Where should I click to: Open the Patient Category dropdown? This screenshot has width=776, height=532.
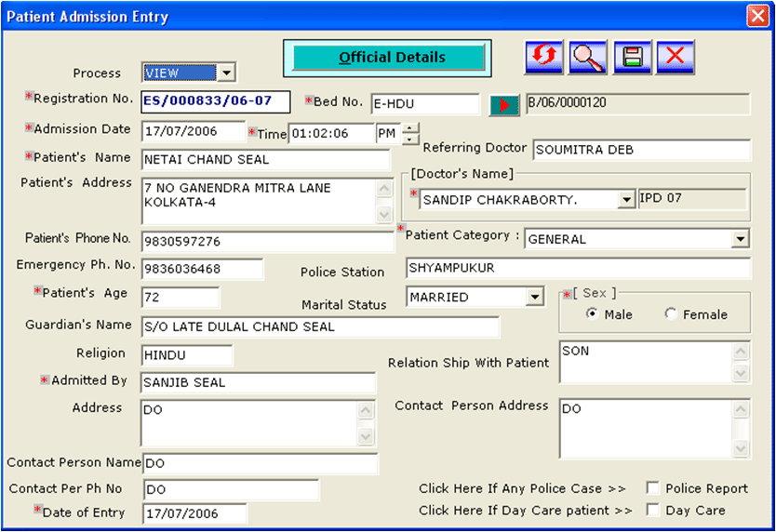click(x=740, y=240)
